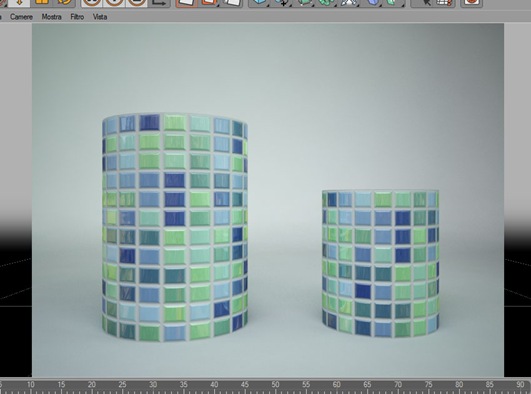Toggle the Y axis lock
Screen dimensions: 531x394
[114, 3]
